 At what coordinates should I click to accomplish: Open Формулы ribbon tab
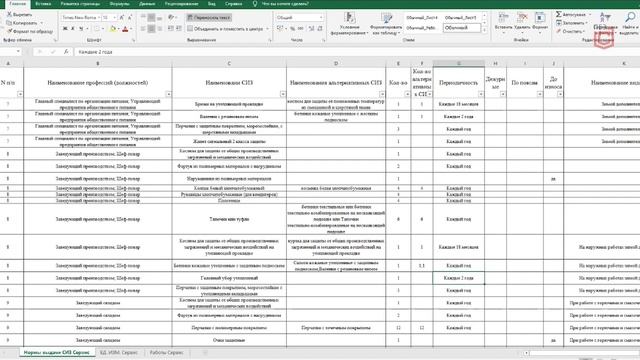click(x=120, y=4)
